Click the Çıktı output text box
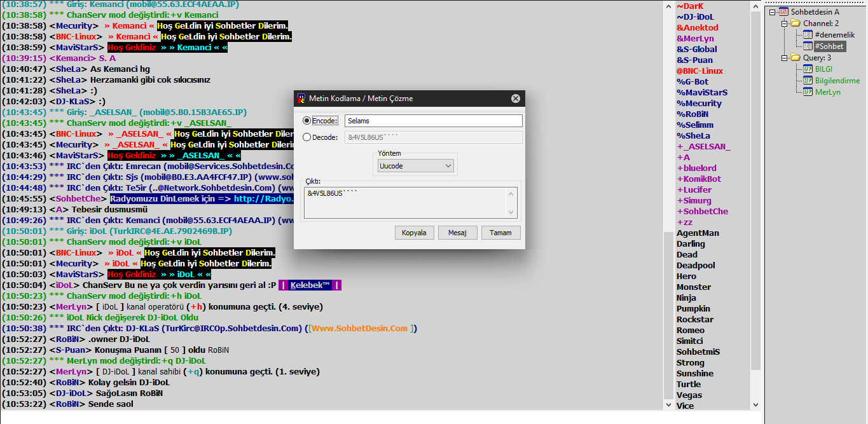 click(x=405, y=202)
